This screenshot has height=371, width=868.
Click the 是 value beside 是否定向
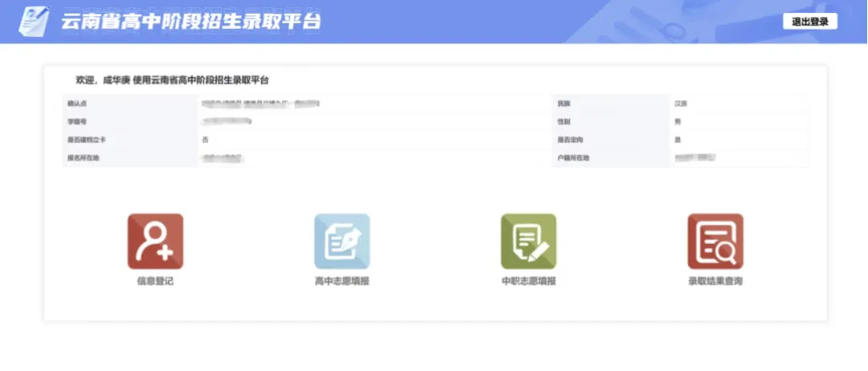[x=678, y=140]
